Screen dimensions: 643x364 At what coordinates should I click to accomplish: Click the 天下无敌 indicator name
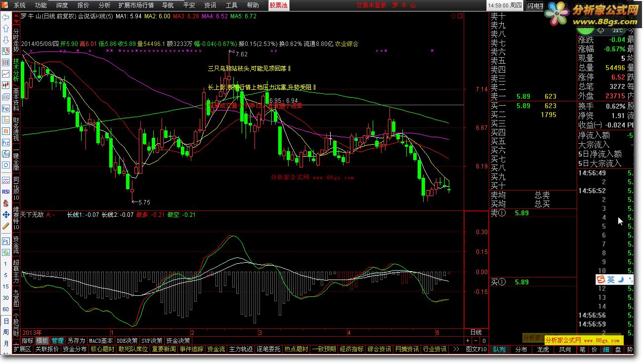point(33,215)
